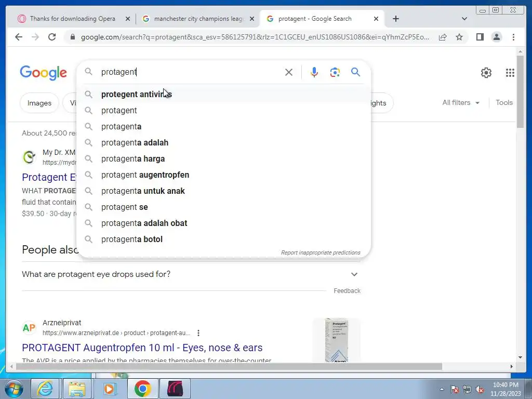Click the vertical page scrollbar thumb

tap(520, 91)
